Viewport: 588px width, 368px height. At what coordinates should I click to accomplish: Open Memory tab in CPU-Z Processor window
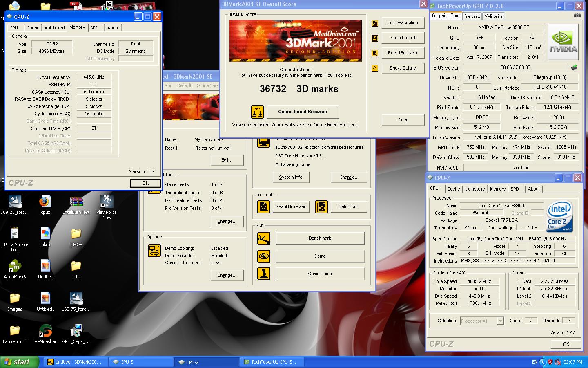coord(498,189)
